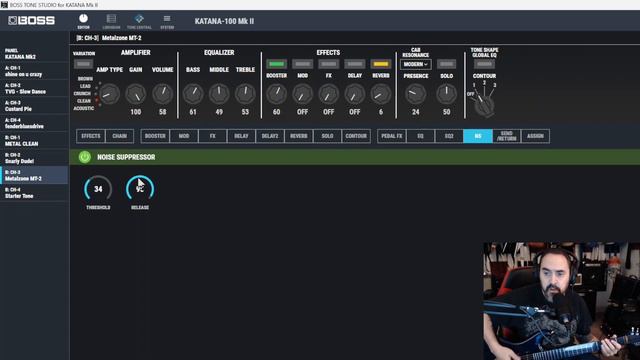Click the KATANA-100 Mk II title
Viewport: 640px width, 360px height.
(x=224, y=21)
